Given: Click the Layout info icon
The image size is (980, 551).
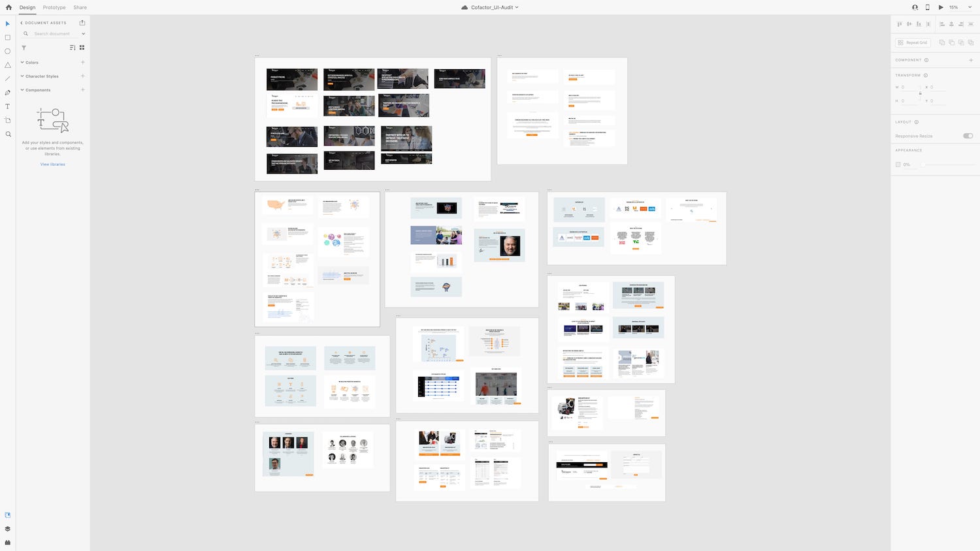Looking at the screenshot, I should pyautogui.click(x=917, y=122).
